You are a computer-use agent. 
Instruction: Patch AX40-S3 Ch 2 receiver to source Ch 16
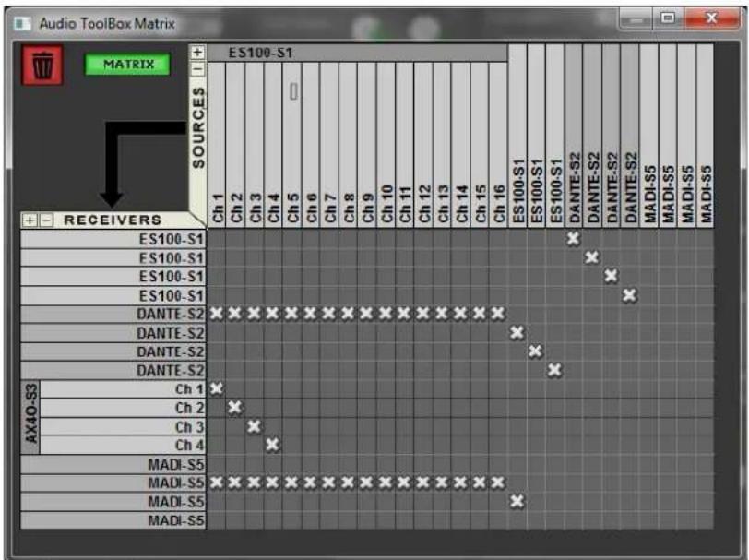tap(498, 408)
